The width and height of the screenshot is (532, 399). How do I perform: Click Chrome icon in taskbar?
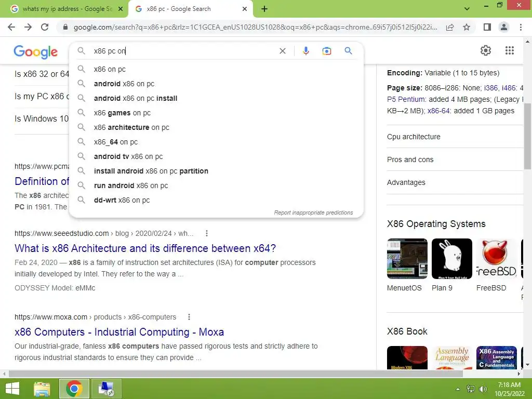[74, 389]
